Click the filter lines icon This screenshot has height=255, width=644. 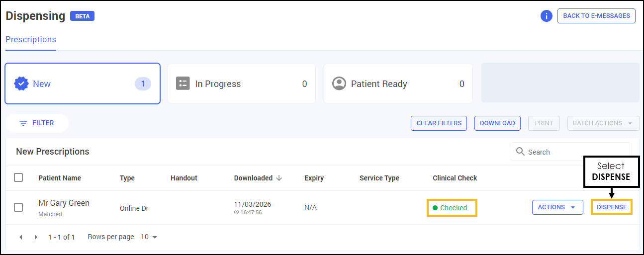click(23, 123)
